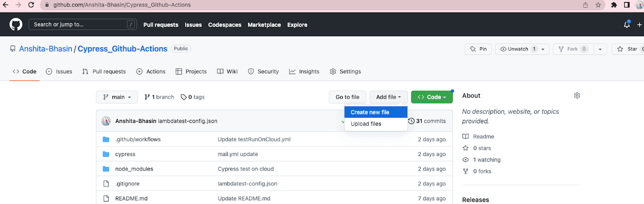Open the .github/workflows folder name
This screenshot has width=644, height=204.
pos(138,139)
